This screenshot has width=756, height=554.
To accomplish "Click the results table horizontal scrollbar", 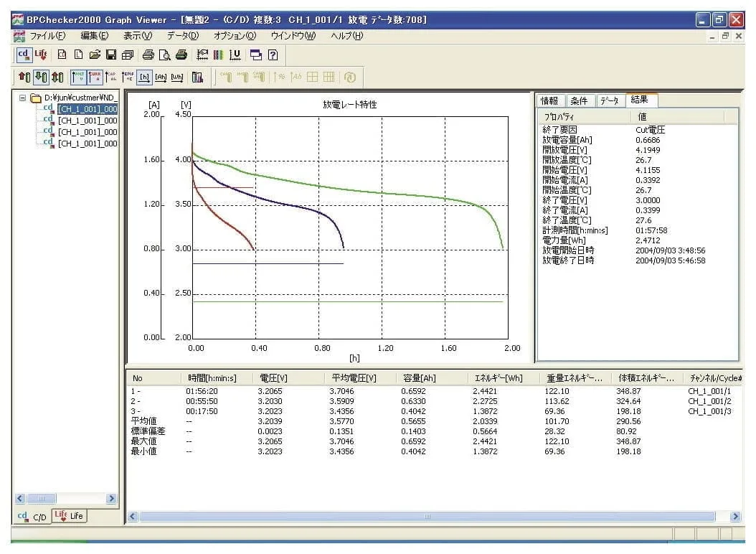I will tap(427, 517).
